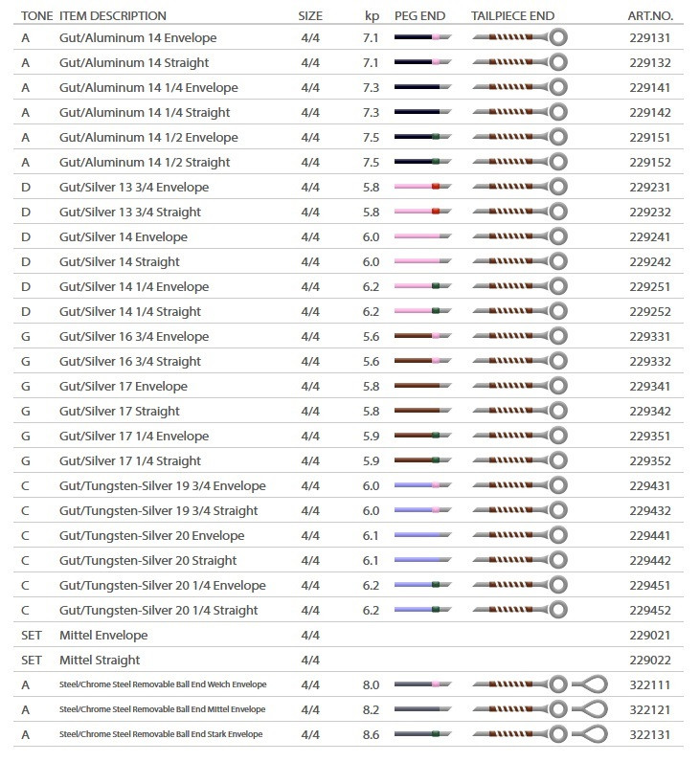Viewport: 700px width, 762px height.
Task: Click the 4/4 size in Mittel Straight row
Action: point(310,661)
